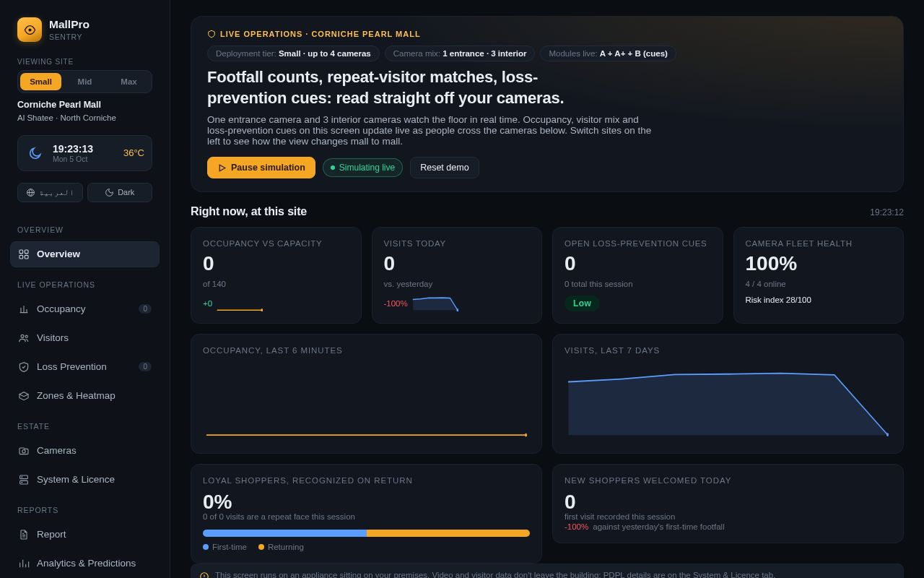Image resolution: width=924 pixels, height=578 pixels.
Task: Click the Risk index 28/100 text
Action: point(778,300)
